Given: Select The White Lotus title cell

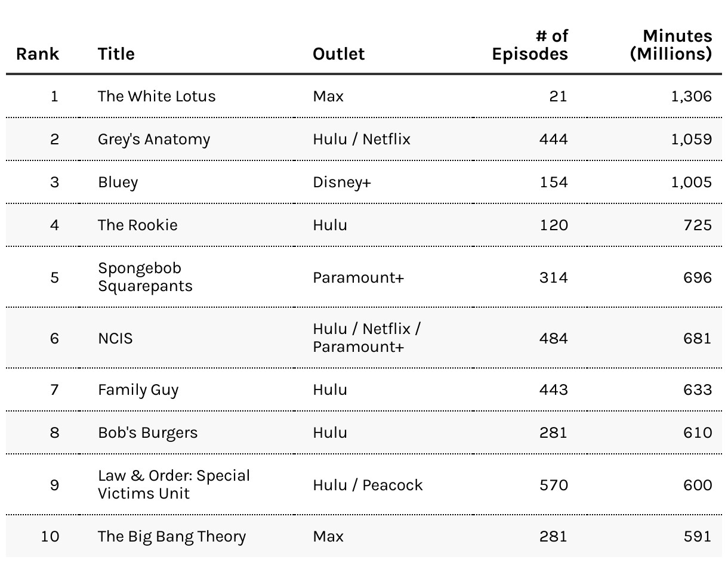Looking at the screenshot, I should pos(157,96).
